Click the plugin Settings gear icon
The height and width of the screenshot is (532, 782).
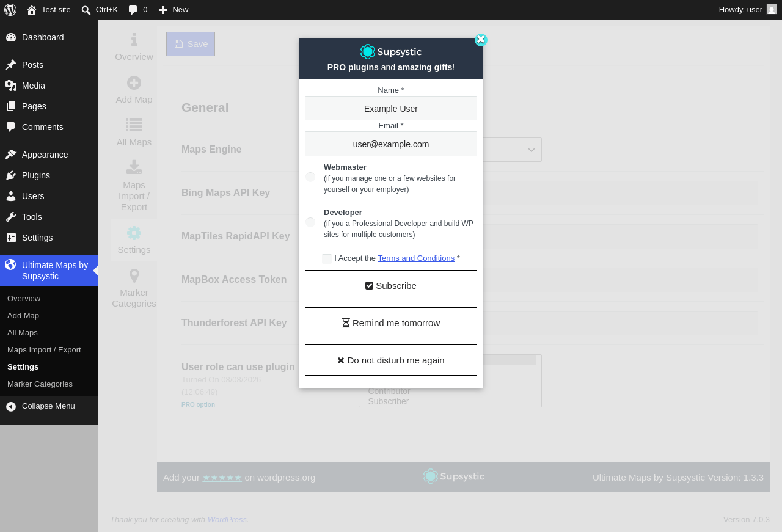pyautogui.click(x=134, y=233)
